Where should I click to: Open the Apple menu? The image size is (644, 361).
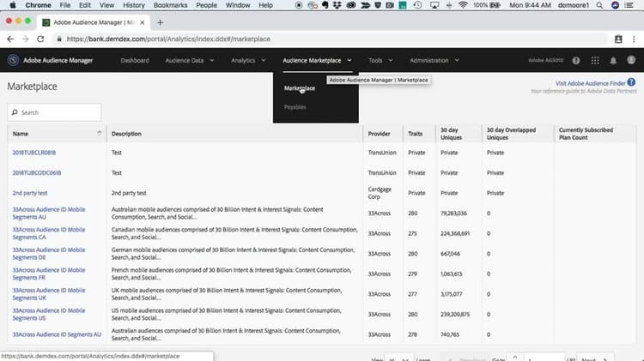coord(13,5)
